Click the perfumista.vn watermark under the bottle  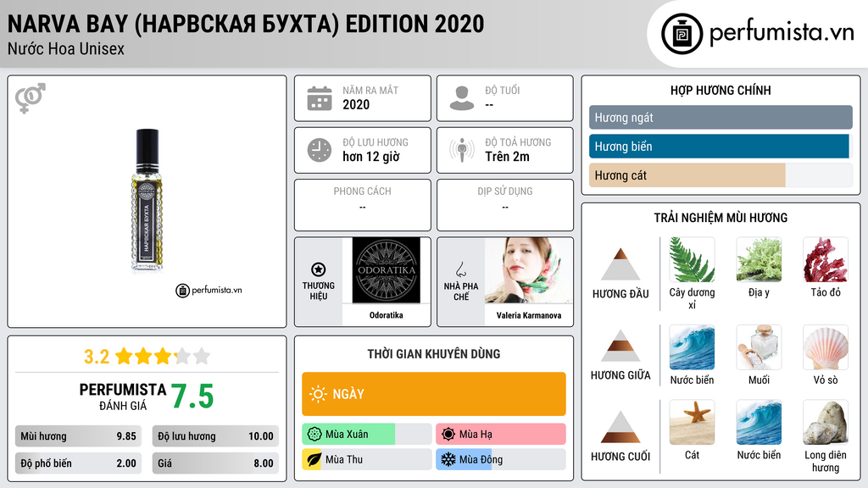click(209, 290)
